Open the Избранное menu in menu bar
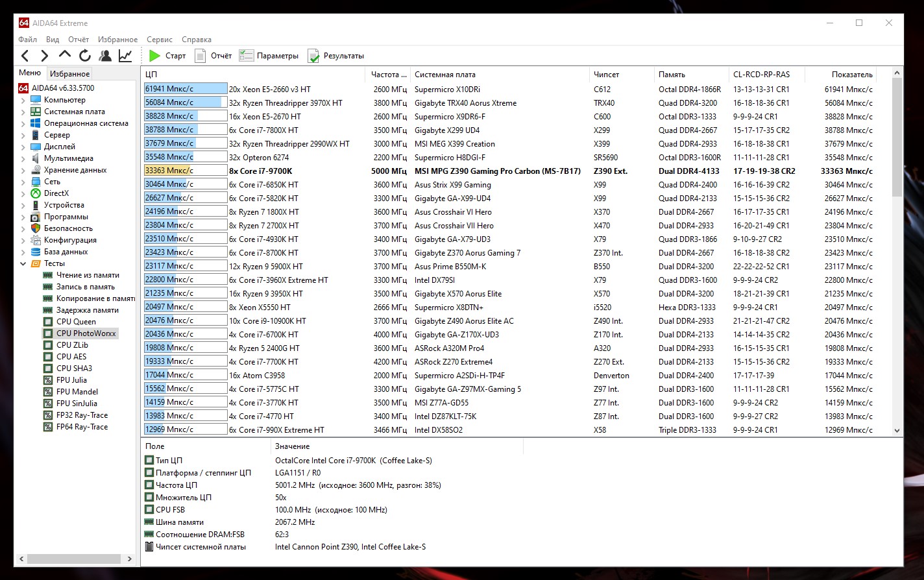This screenshot has height=580, width=924. click(117, 40)
